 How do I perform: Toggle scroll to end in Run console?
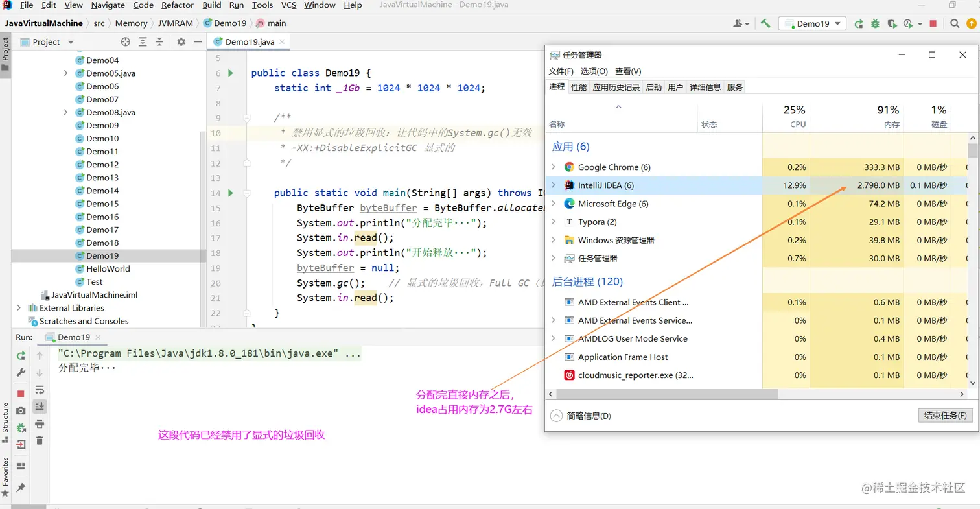pos(40,407)
